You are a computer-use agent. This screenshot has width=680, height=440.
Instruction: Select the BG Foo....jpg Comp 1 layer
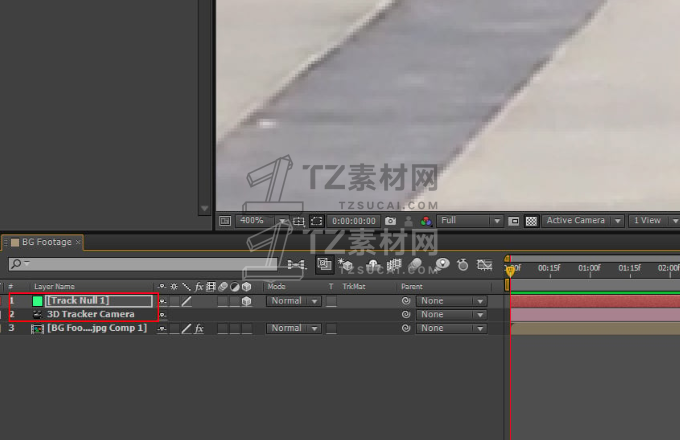(97, 328)
